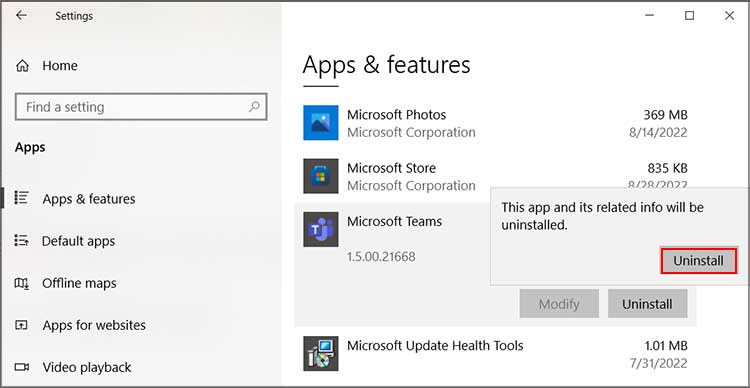Click the Find a setting search box
The image size is (750, 388).
[141, 107]
